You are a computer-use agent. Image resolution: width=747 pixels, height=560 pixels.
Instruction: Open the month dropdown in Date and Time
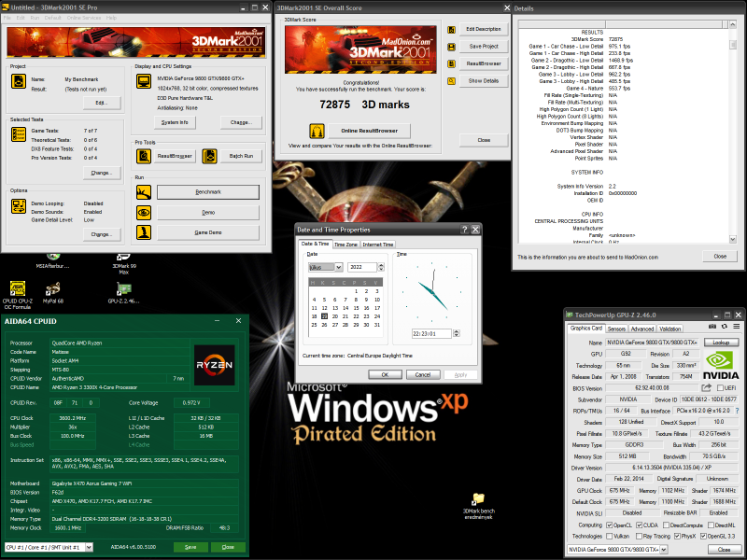(339, 267)
